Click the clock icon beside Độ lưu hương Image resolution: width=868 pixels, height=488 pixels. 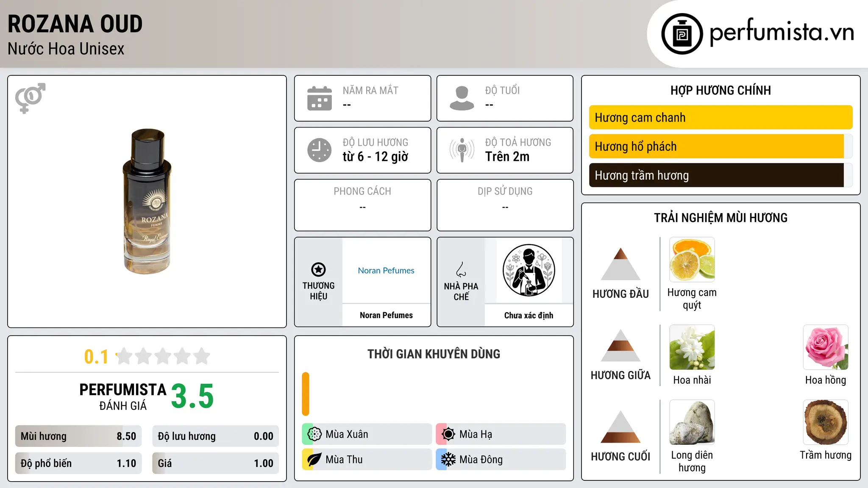click(x=320, y=150)
